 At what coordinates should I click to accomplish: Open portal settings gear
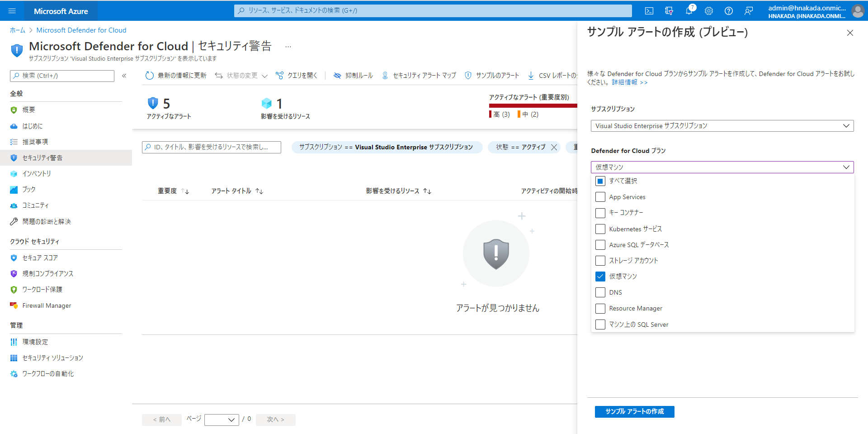point(709,11)
